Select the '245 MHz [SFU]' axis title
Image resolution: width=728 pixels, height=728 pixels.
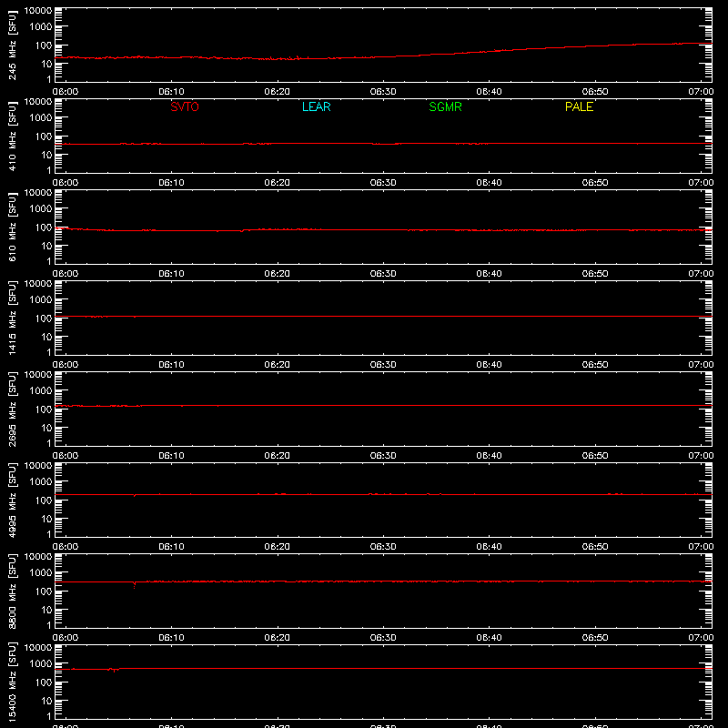click(x=12, y=45)
